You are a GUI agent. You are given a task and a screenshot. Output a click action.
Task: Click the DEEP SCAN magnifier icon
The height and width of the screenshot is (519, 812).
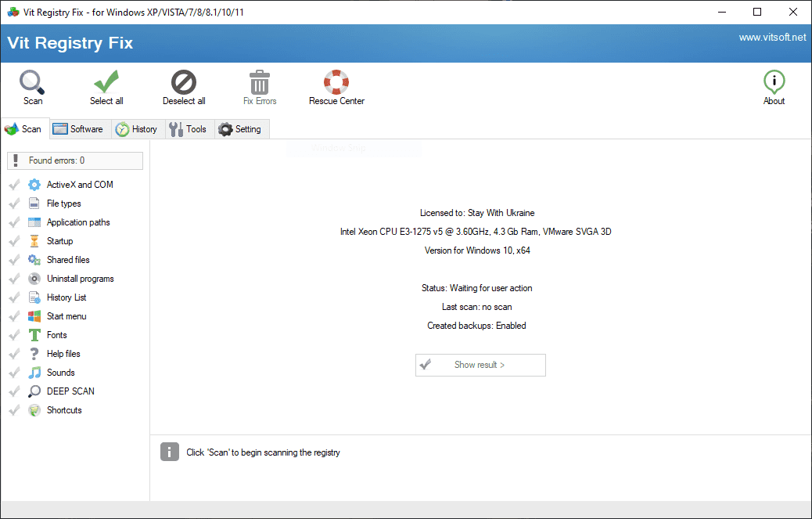point(34,391)
